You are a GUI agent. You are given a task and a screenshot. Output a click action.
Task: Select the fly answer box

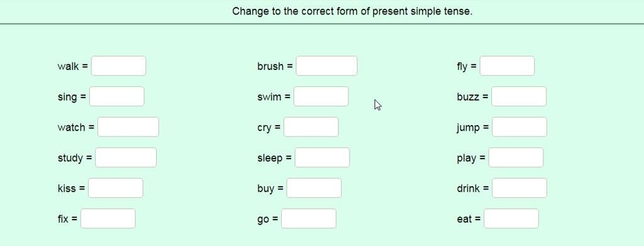tap(508, 65)
